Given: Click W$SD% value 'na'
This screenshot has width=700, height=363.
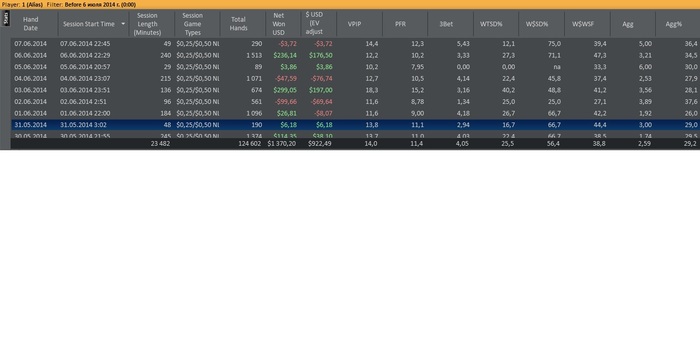Looking at the screenshot, I should (557, 67).
